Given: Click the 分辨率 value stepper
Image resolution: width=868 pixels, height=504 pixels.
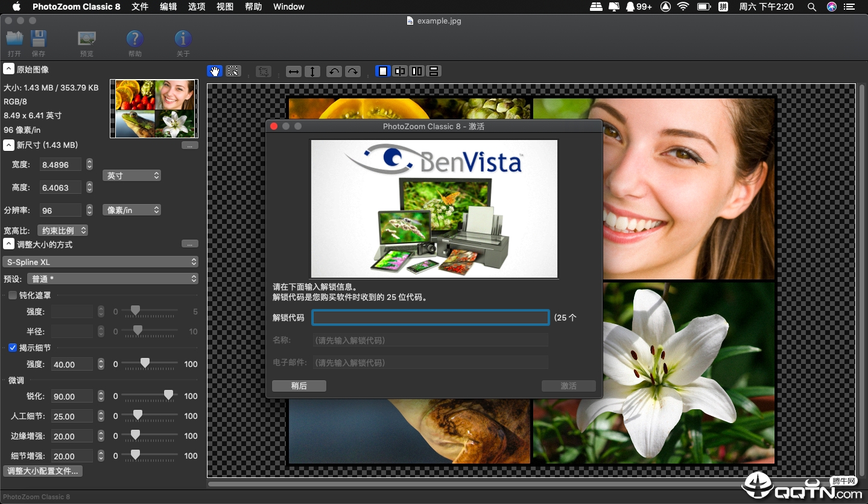Looking at the screenshot, I should 89,210.
